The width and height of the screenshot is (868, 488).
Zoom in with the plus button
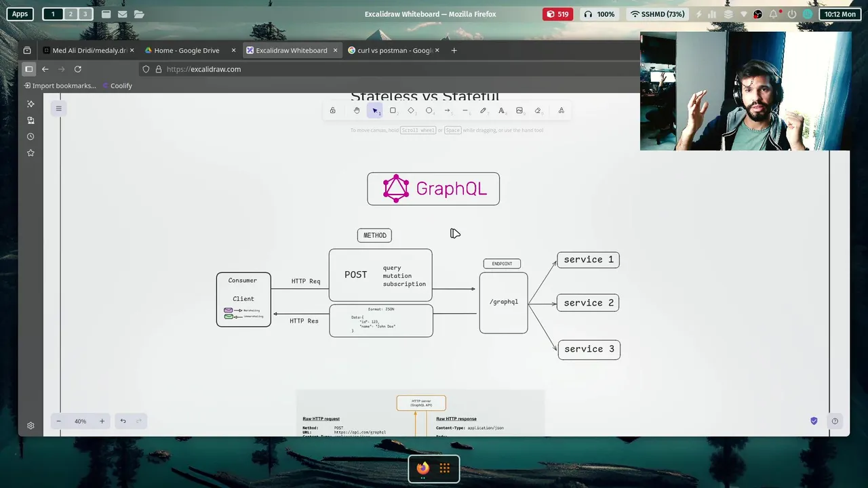point(102,421)
